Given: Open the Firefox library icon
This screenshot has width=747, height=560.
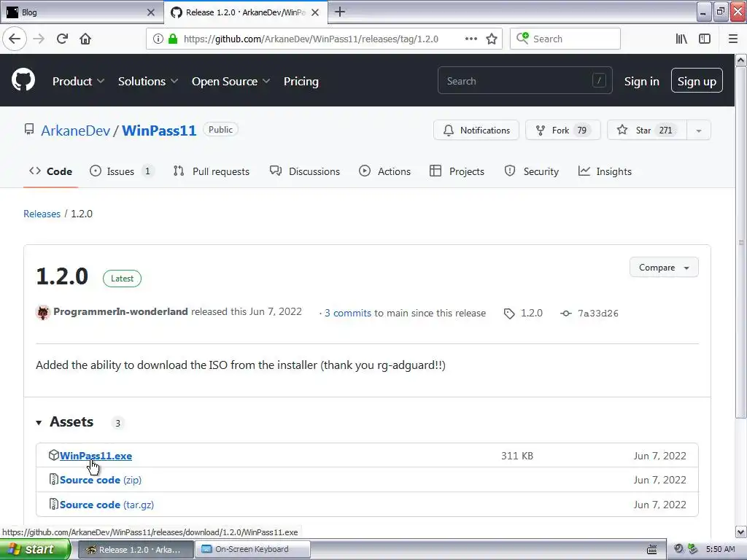Looking at the screenshot, I should click(681, 39).
